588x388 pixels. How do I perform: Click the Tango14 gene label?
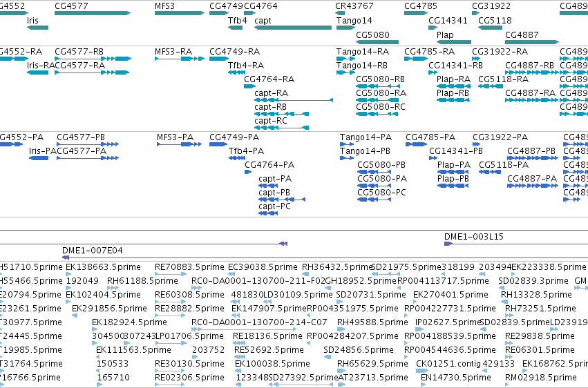354,21
